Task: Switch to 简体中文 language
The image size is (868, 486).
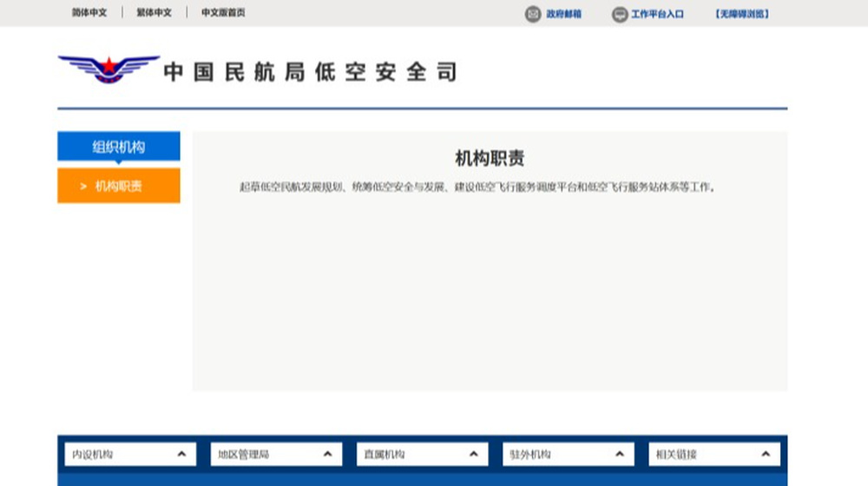Action: coord(89,13)
